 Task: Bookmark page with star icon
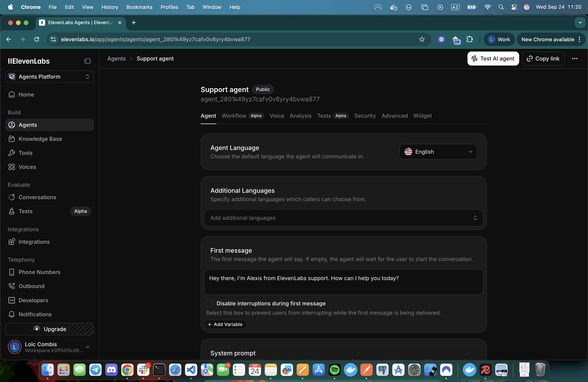(422, 39)
